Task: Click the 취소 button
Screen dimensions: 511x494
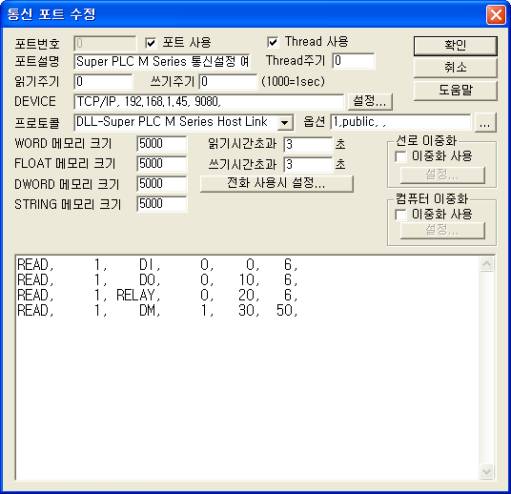Action: (x=455, y=68)
